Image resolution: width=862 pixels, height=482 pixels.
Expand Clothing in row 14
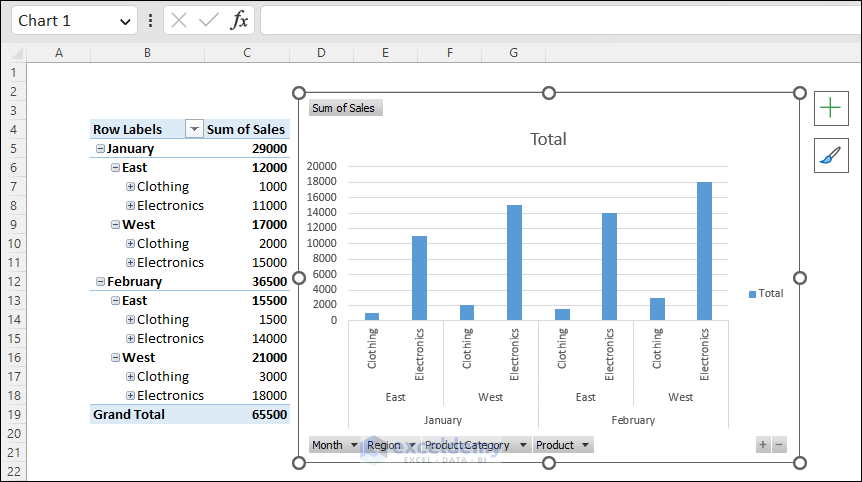coord(130,319)
